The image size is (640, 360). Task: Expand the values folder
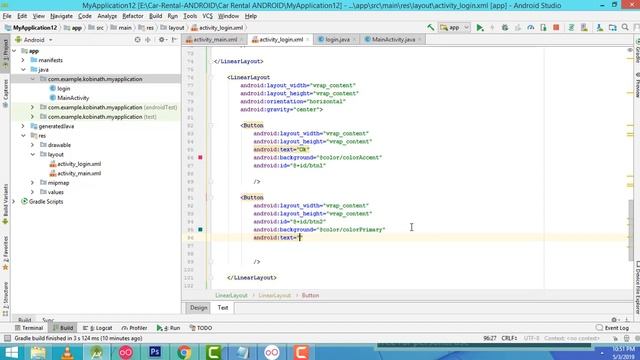[32, 192]
